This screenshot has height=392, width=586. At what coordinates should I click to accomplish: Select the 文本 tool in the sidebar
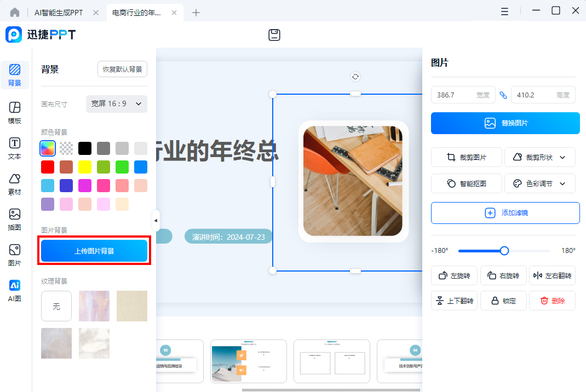coord(14,145)
